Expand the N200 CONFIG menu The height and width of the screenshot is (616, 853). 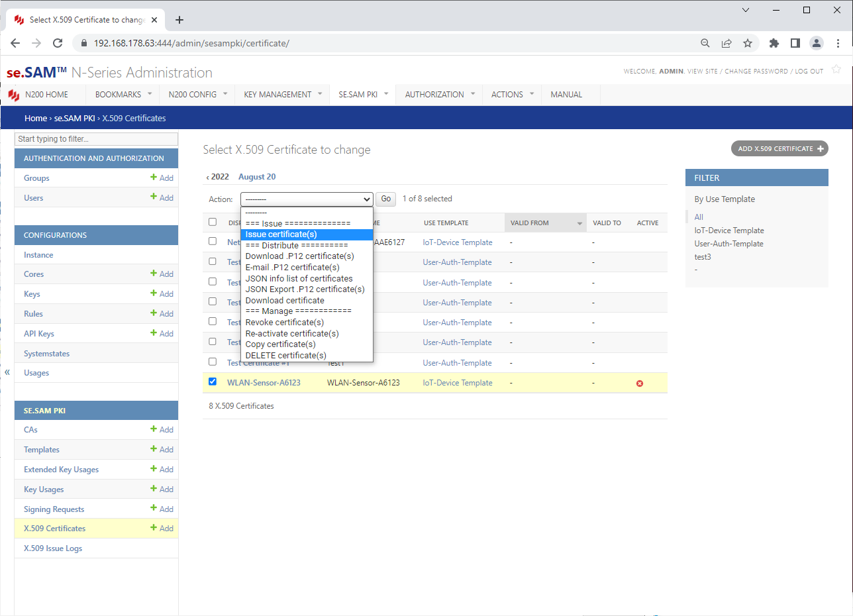[225, 93]
